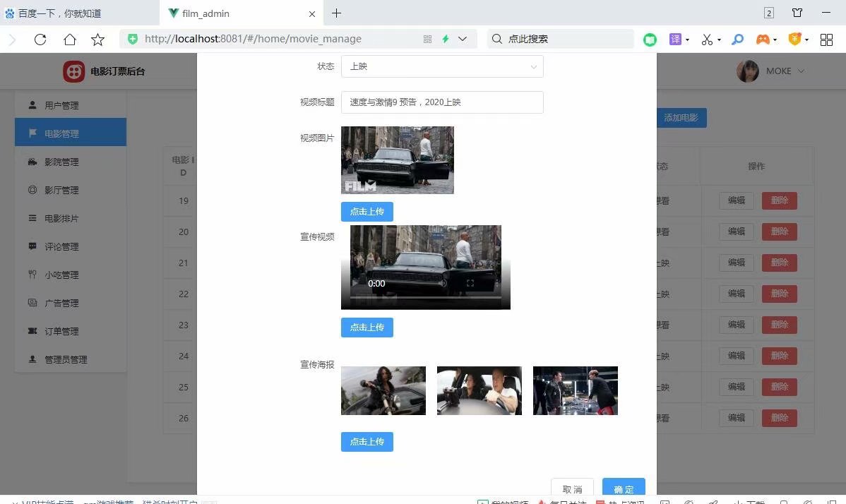Open 电影排片 in the sidebar

click(x=71, y=218)
